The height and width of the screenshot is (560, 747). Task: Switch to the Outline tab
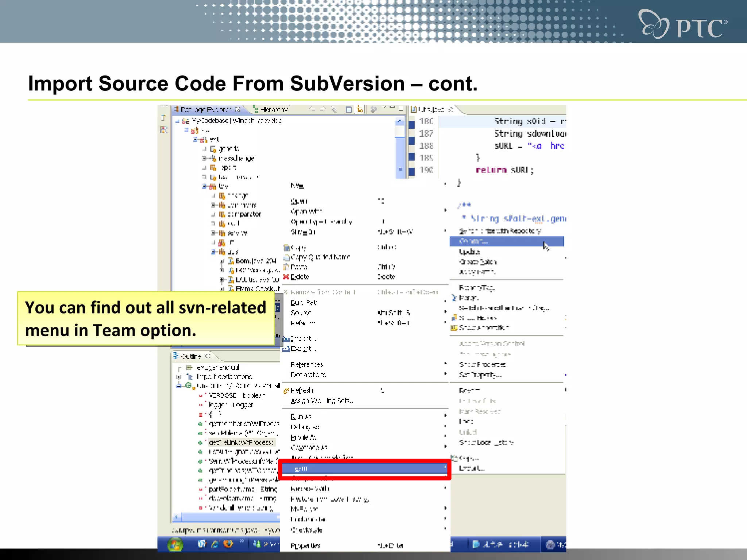[x=193, y=356]
